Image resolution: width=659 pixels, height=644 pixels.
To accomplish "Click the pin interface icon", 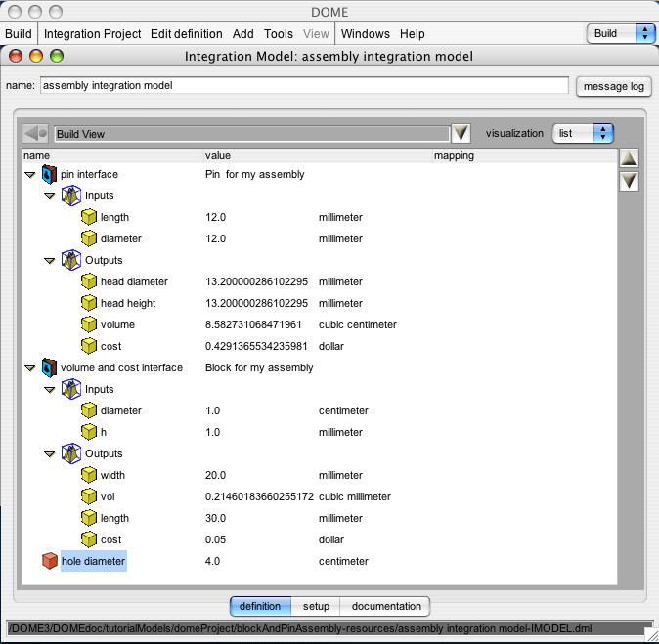I will pos(49,174).
